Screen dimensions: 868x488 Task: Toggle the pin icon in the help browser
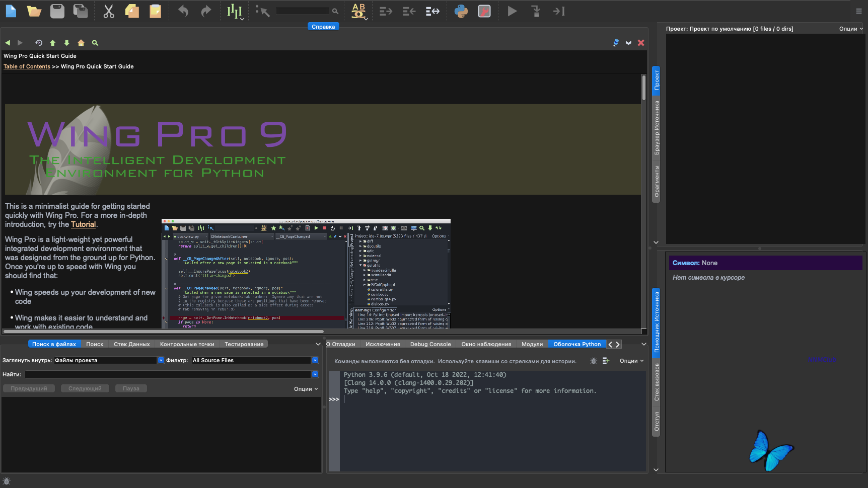tap(615, 43)
